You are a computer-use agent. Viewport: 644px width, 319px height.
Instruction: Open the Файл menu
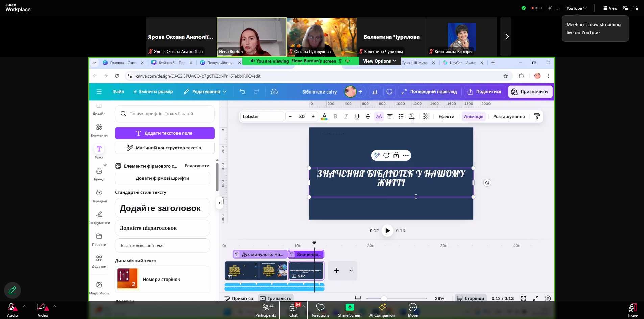(118, 92)
